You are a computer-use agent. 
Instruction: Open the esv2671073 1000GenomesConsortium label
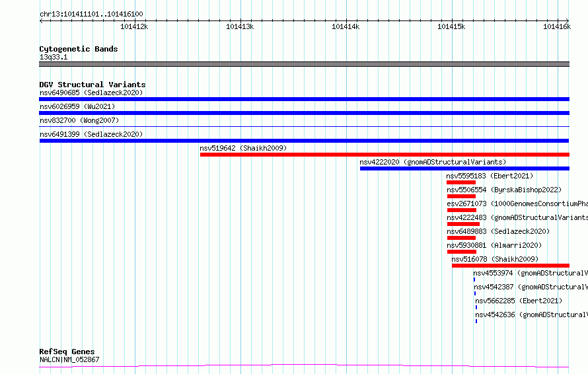(x=517, y=204)
